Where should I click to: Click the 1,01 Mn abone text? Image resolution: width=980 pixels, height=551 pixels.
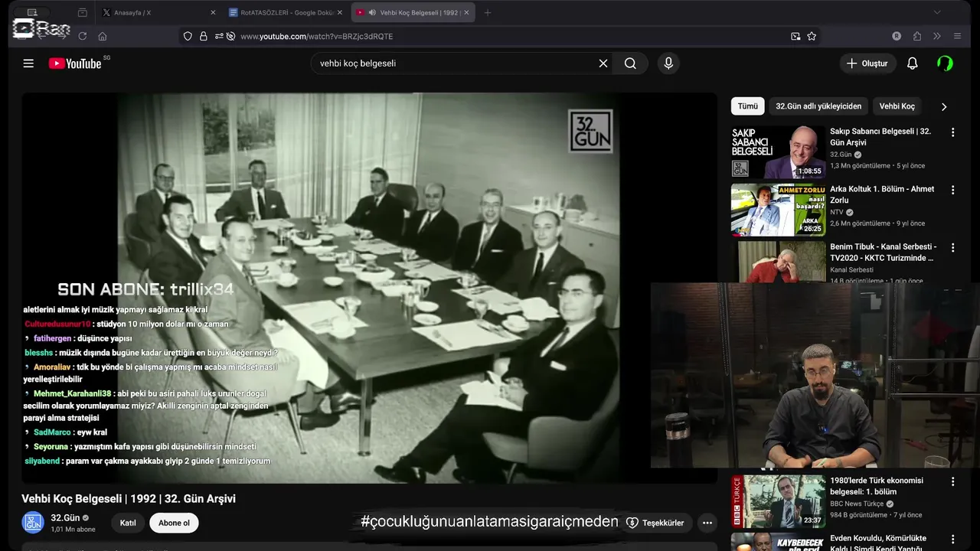73,529
